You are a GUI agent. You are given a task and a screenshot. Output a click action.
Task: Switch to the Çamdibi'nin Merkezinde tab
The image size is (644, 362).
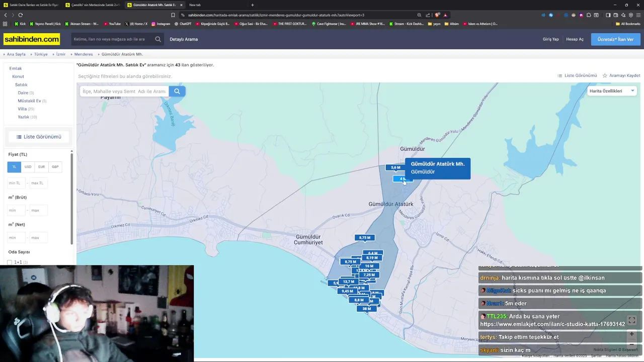click(x=93, y=5)
